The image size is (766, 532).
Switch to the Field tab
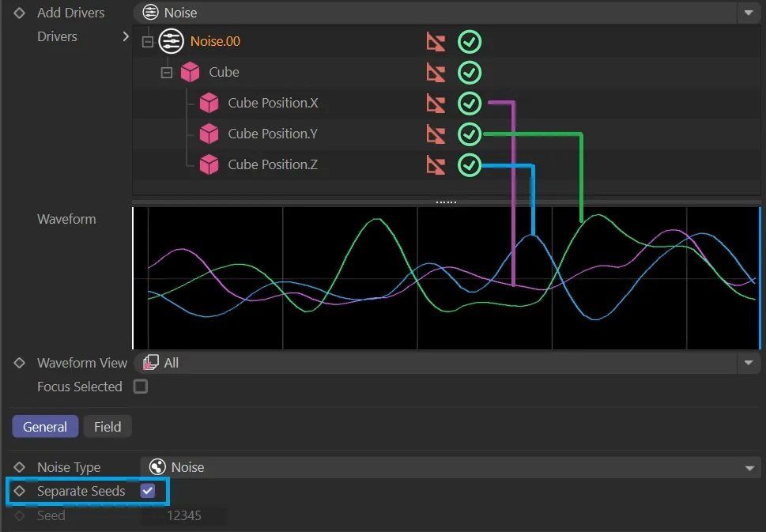point(108,427)
